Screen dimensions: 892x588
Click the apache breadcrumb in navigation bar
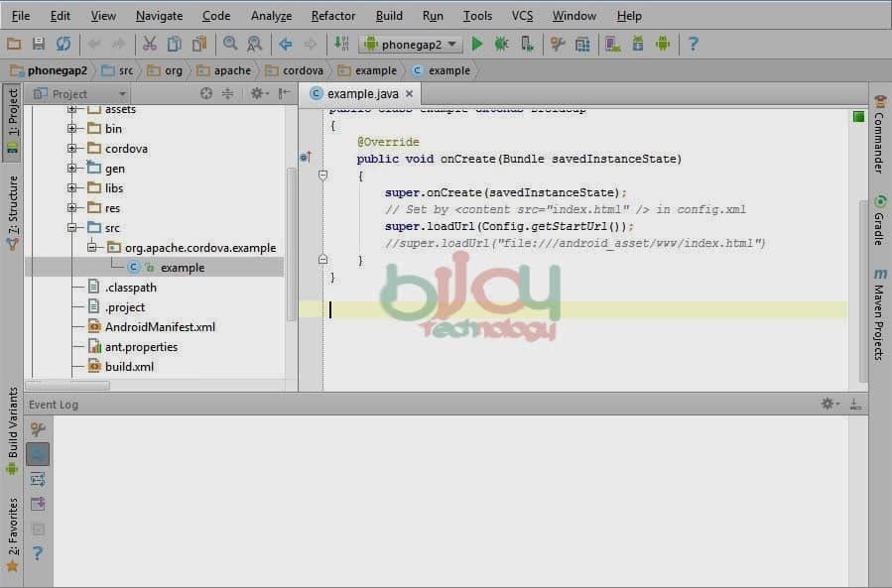pos(232,70)
